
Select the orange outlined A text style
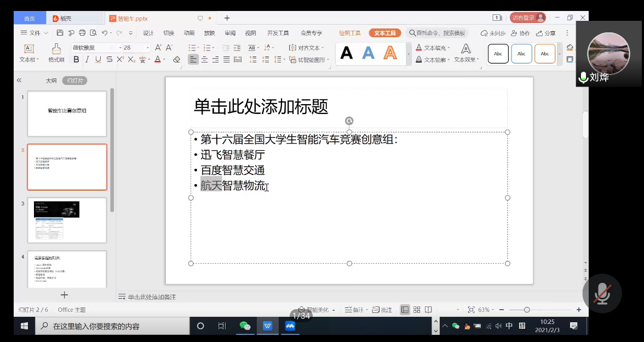390,53
